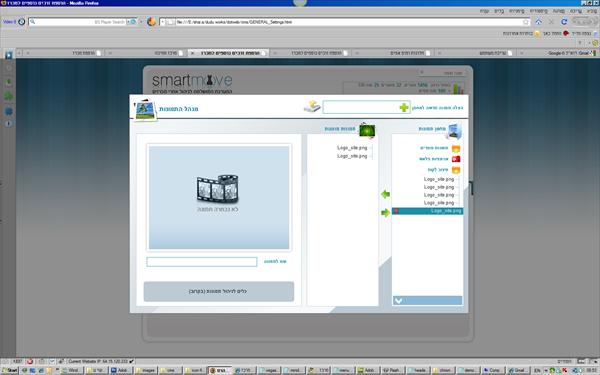Click the Firefox reload icon
The image size is (600, 375).
pyautogui.click(x=564, y=22)
